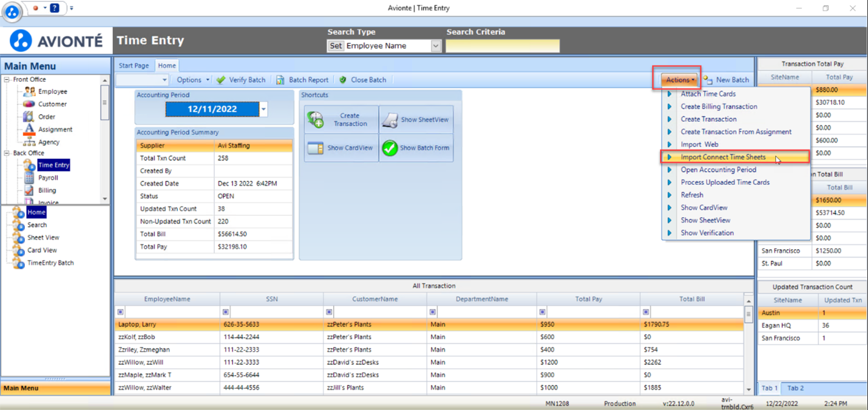Select the zzKolf, zzBob transaction row
The height and width of the screenshot is (410, 868).
[x=429, y=337]
